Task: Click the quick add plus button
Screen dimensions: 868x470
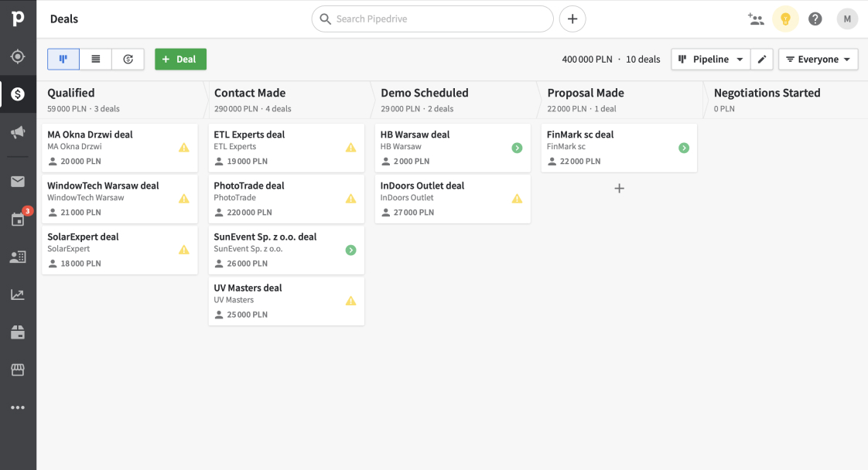Action: (x=572, y=19)
